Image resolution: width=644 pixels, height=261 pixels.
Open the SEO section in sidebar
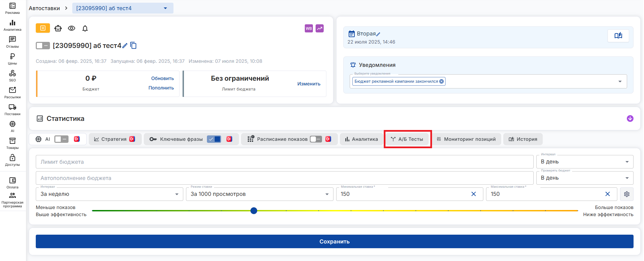pyautogui.click(x=12, y=76)
